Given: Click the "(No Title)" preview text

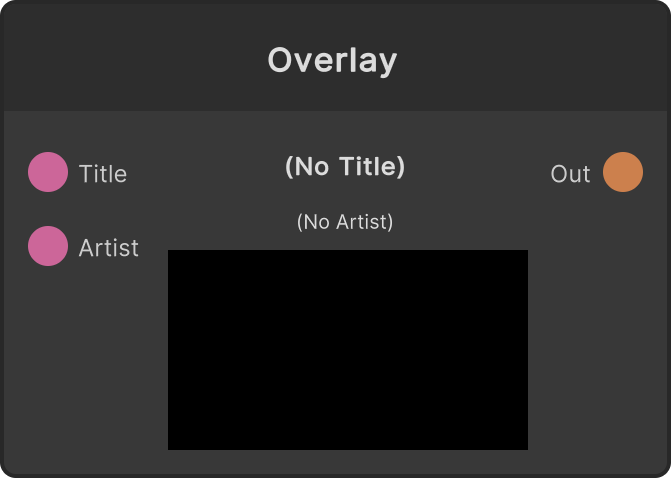Looking at the screenshot, I should point(345,166).
